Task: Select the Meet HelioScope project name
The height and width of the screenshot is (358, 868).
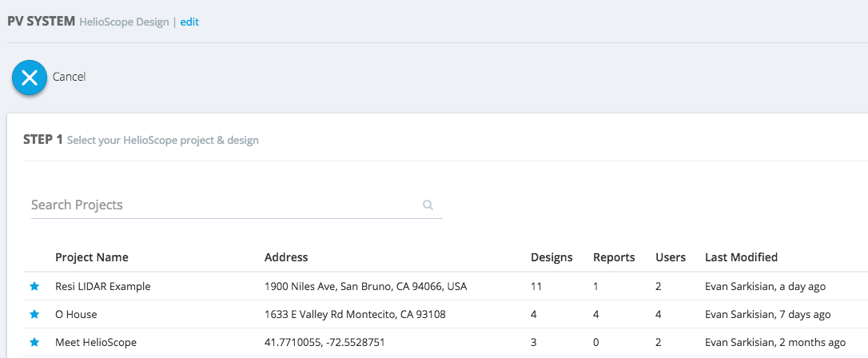Action: pyautogui.click(x=96, y=343)
